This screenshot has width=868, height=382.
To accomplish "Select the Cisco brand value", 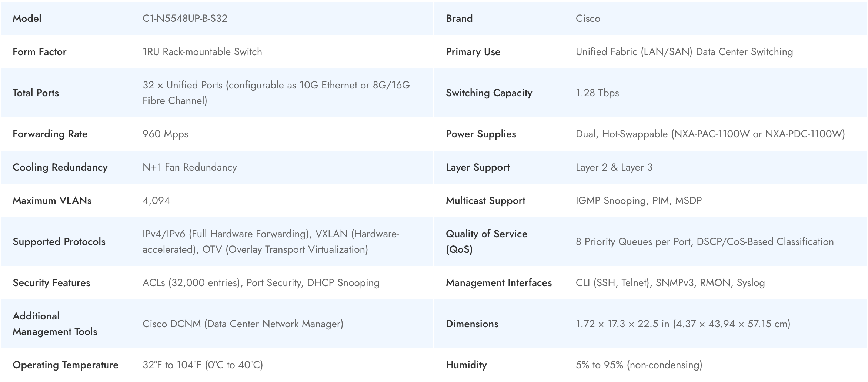I will (588, 19).
